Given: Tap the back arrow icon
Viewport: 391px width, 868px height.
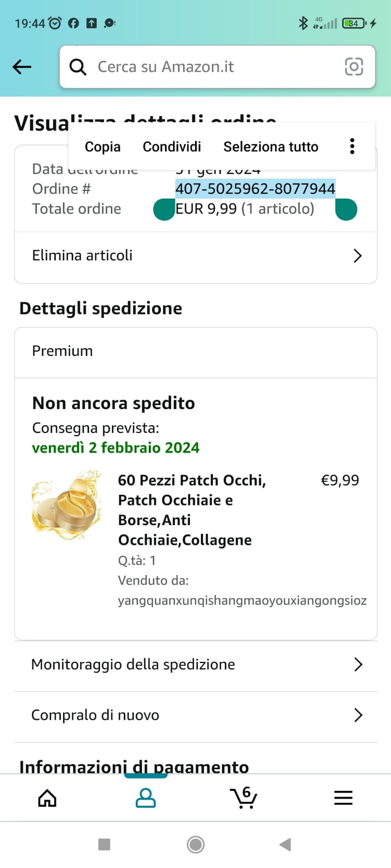Looking at the screenshot, I should click(22, 67).
